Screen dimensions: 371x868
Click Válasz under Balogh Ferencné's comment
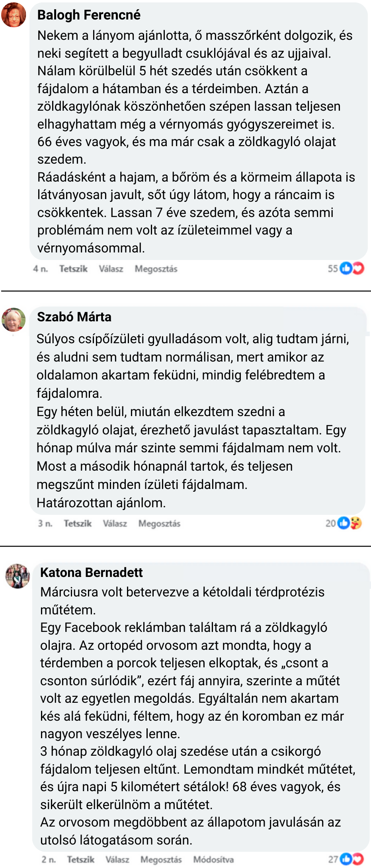point(111,269)
